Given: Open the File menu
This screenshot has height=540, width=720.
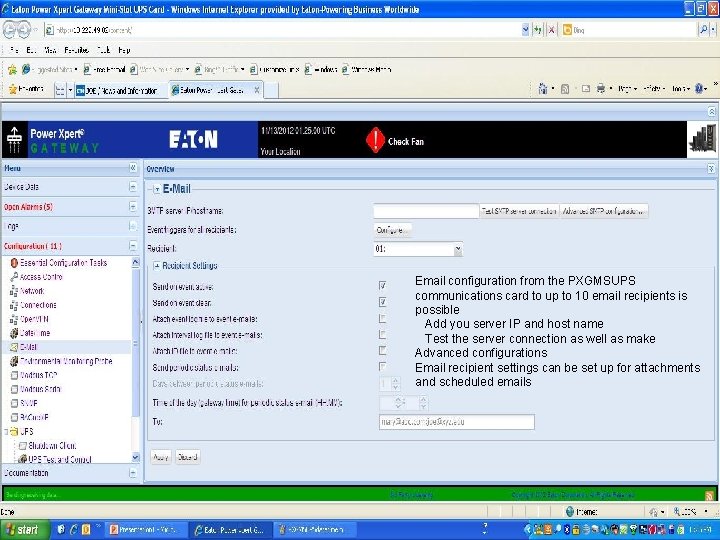Looking at the screenshot, I should pos(14,50).
